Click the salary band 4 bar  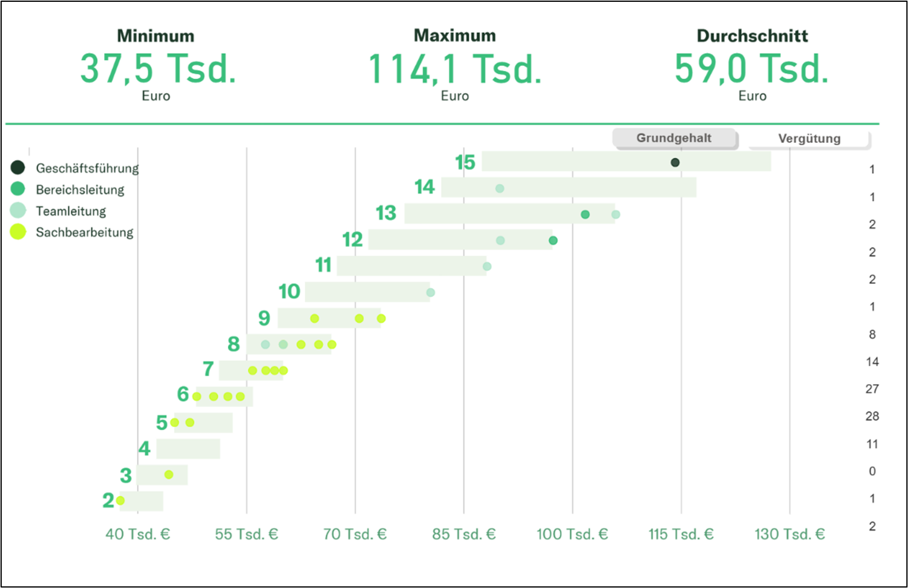point(188,449)
